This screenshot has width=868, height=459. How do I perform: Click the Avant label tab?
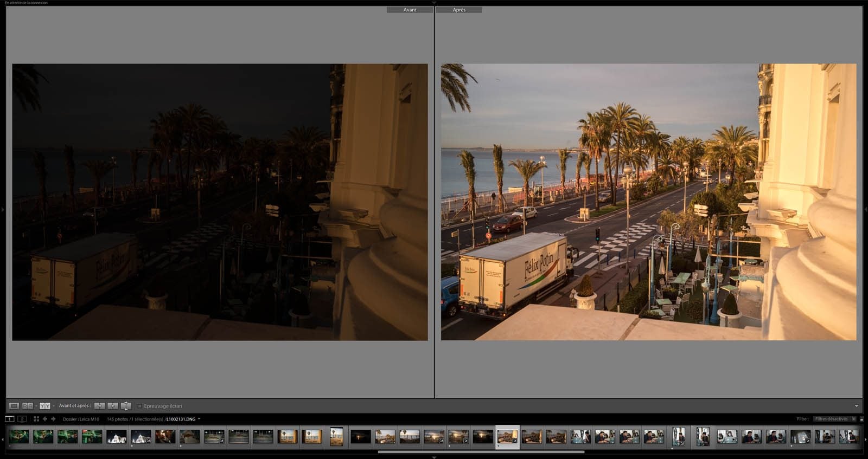[410, 10]
